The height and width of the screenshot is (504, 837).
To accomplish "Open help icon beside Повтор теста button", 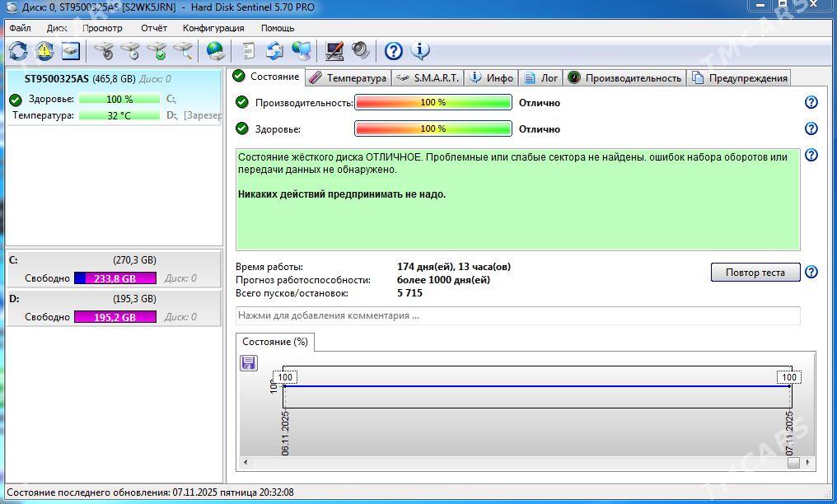I will pyautogui.click(x=811, y=273).
